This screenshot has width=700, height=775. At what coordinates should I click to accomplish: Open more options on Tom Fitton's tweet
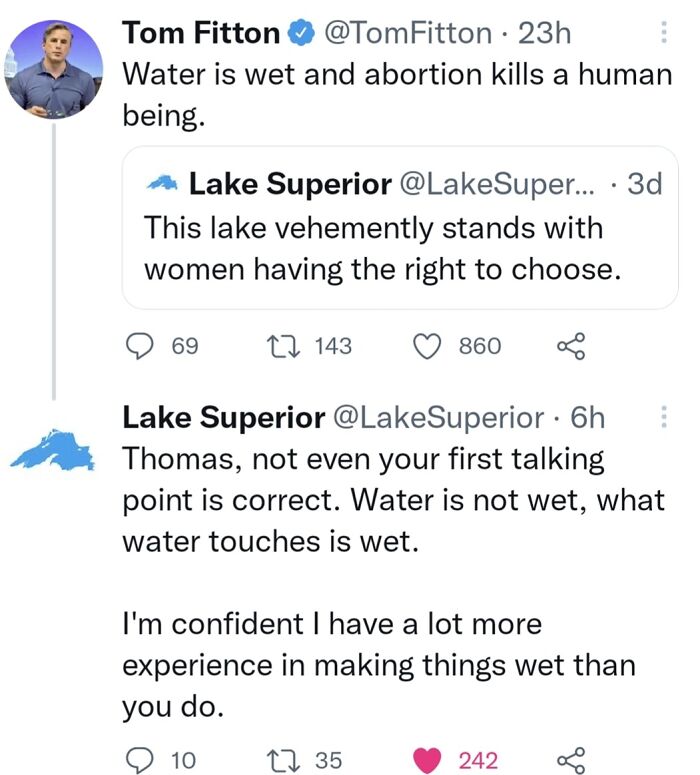pyautogui.click(x=664, y=34)
